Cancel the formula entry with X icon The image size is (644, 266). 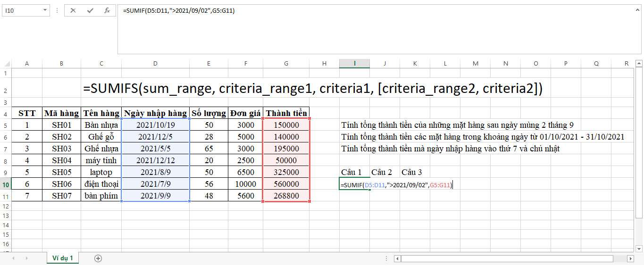click(73, 10)
